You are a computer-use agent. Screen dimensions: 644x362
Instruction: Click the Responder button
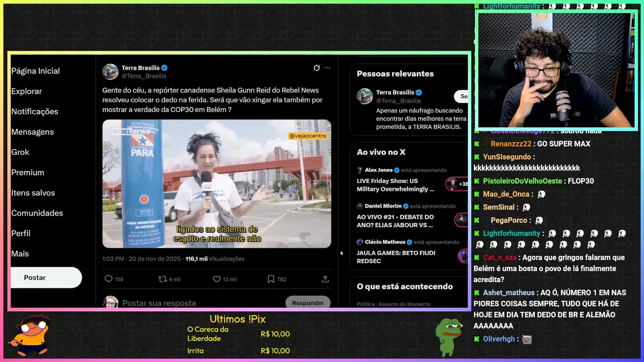pos(308,303)
